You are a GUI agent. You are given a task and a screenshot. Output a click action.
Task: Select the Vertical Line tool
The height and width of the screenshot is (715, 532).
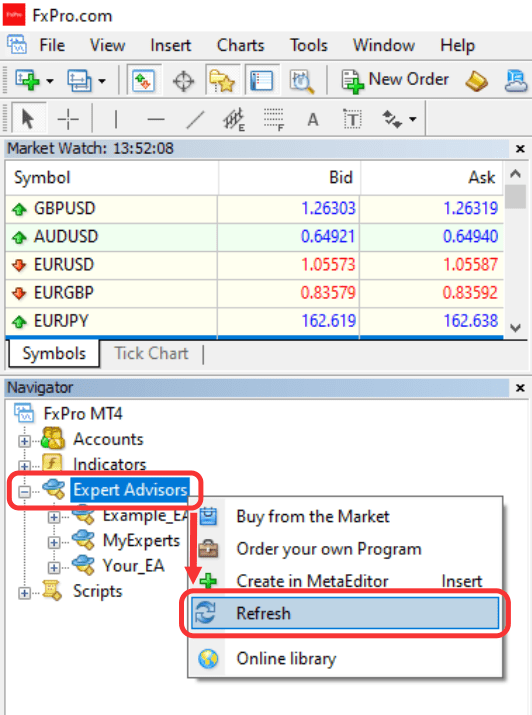pos(116,119)
